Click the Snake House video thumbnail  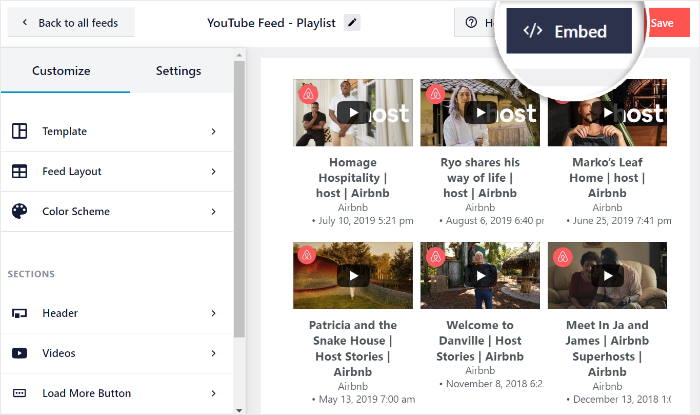tap(353, 275)
